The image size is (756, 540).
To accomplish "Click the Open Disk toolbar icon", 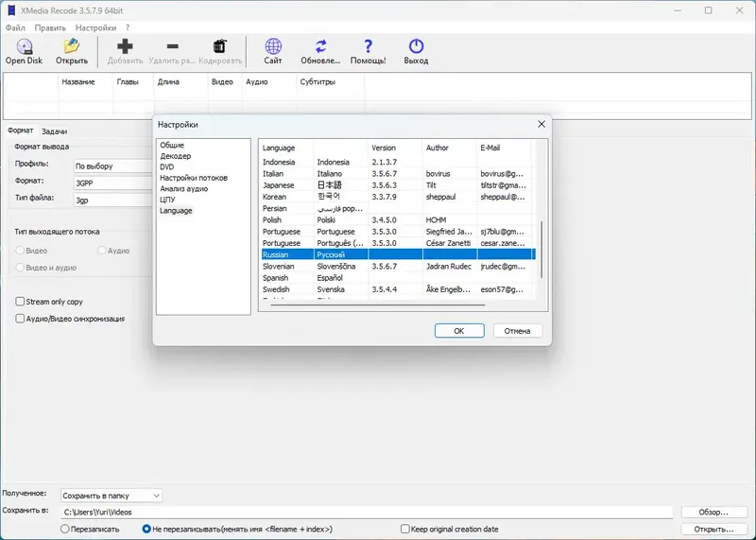I will tap(25, 46).
